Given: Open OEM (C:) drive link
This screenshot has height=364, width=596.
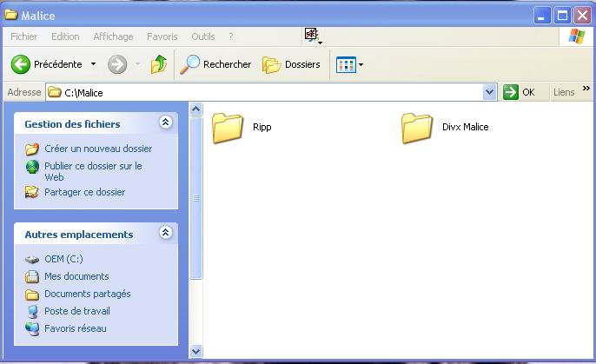Looking at the screenshot, I should click(x=64, y=259).
